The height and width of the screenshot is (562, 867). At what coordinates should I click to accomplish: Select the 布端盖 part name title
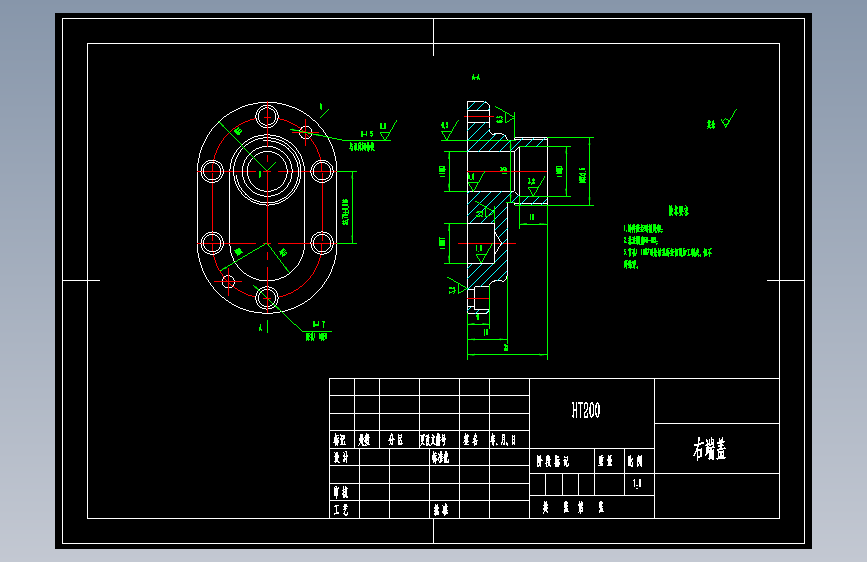pos(709,449)
